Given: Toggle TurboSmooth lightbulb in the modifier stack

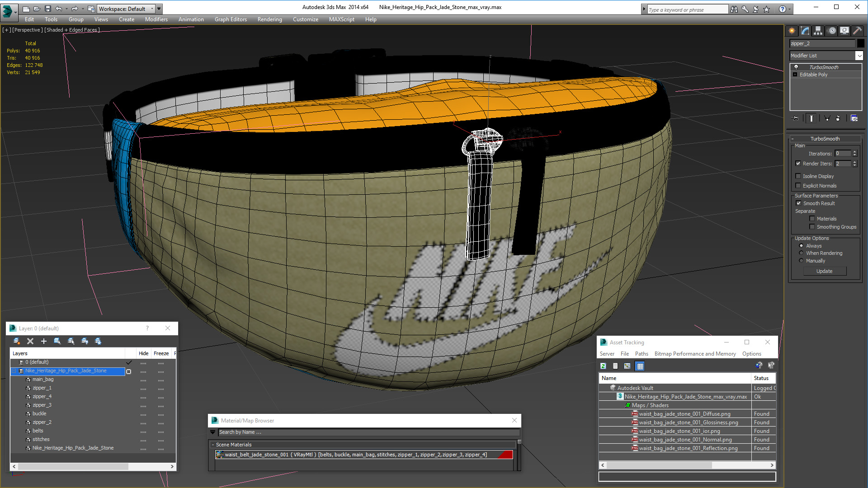Looking at the screenshot, I should tap(796, 67).
